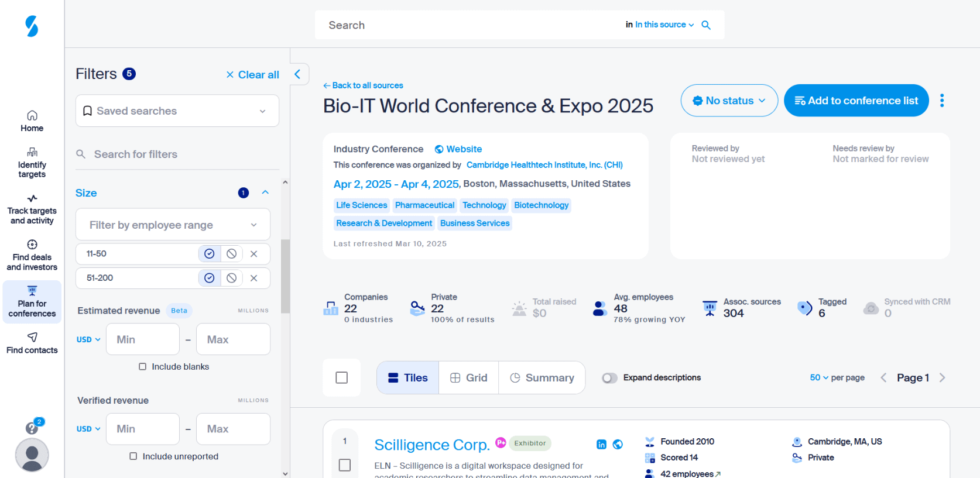Switch to Grid view
This screenshot has width=980, height=478.
[x=469, y=378]
